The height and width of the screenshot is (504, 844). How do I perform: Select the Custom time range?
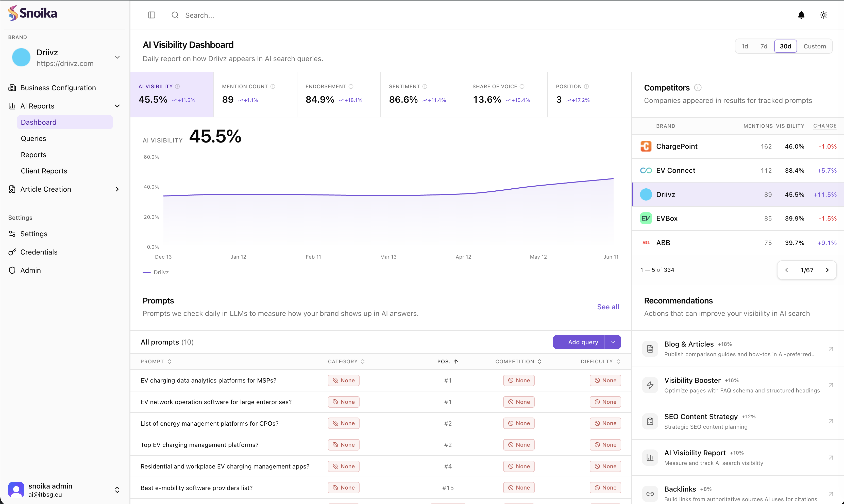pyautogui.click(x=814, y=46)
